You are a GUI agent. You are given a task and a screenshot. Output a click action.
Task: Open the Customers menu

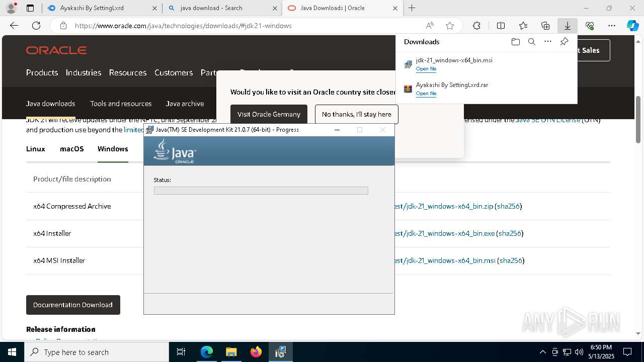174,72
